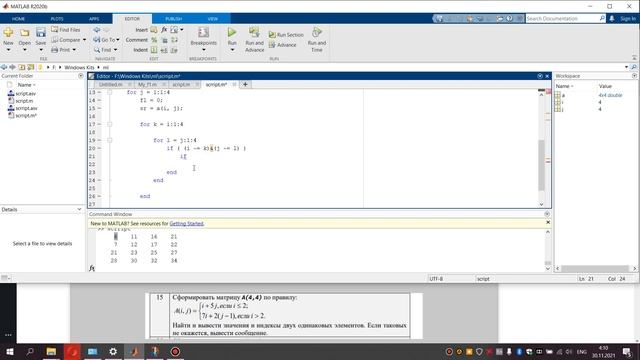Collapse the for j loop fold marker

point(109,92)
